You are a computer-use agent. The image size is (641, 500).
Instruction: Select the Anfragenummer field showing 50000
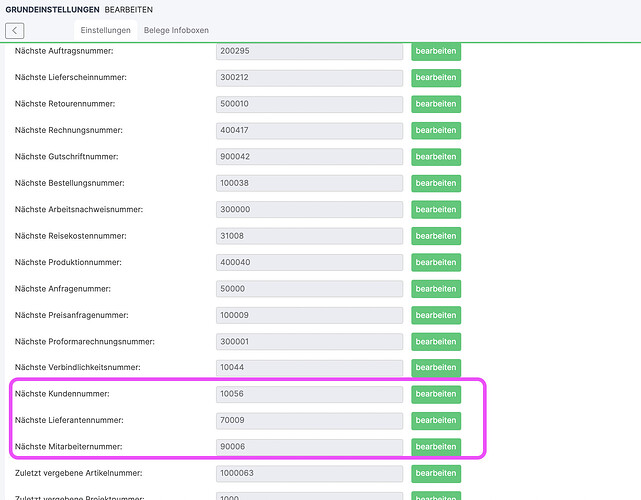coord(309,289)
